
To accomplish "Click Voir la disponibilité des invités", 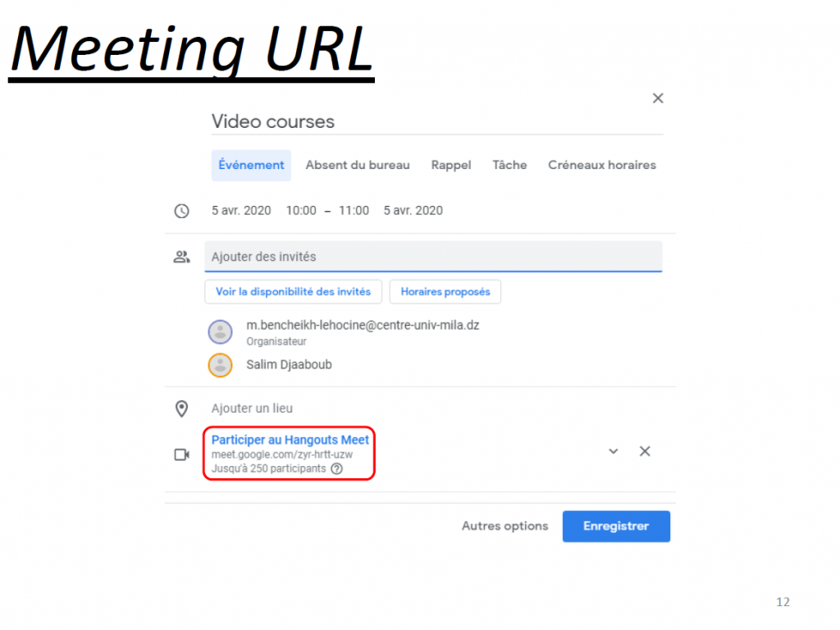I will [x=293, y=291].
